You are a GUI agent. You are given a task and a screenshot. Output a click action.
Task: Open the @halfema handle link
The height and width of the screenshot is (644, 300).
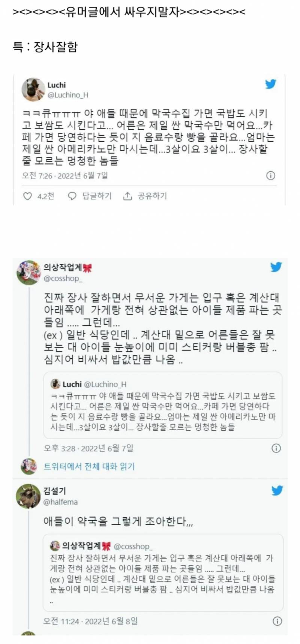(61, 502)
